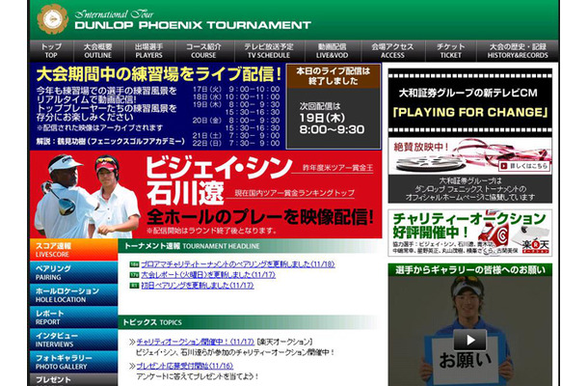
Task: Click the 17th badge icon beside the second headline
Action: click(x=134, y=275)
